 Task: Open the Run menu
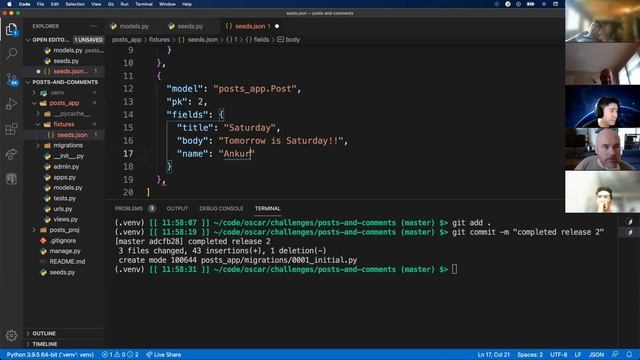click(124, 4)
